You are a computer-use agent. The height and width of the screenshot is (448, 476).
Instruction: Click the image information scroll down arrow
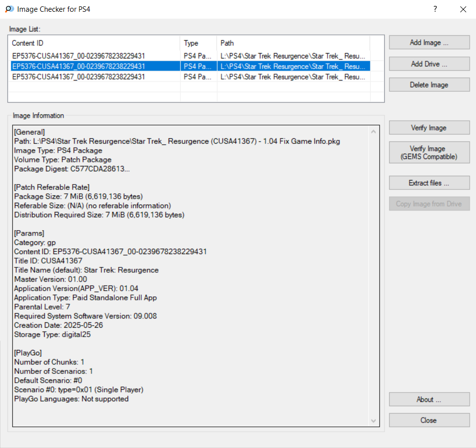click(374, 421)
